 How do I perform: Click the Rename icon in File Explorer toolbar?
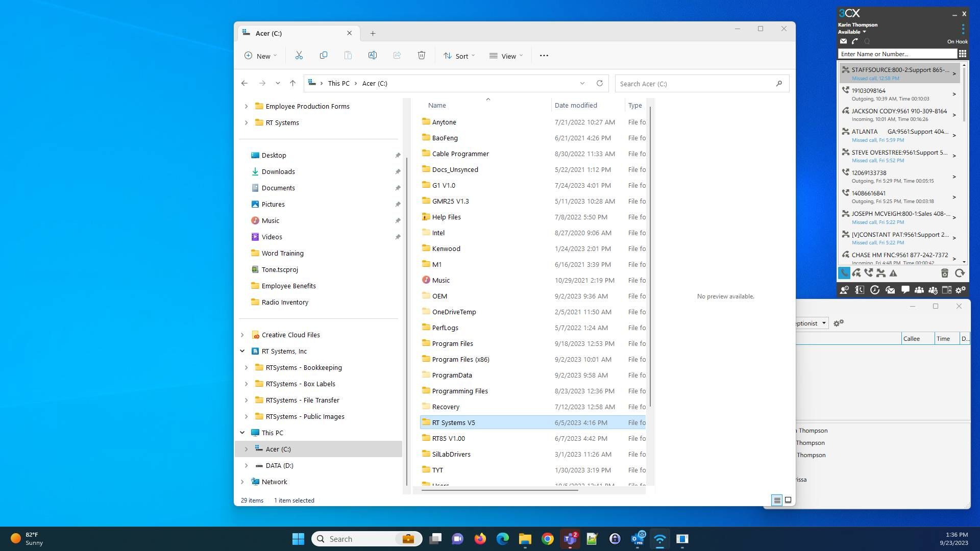(x=373, y=56)
